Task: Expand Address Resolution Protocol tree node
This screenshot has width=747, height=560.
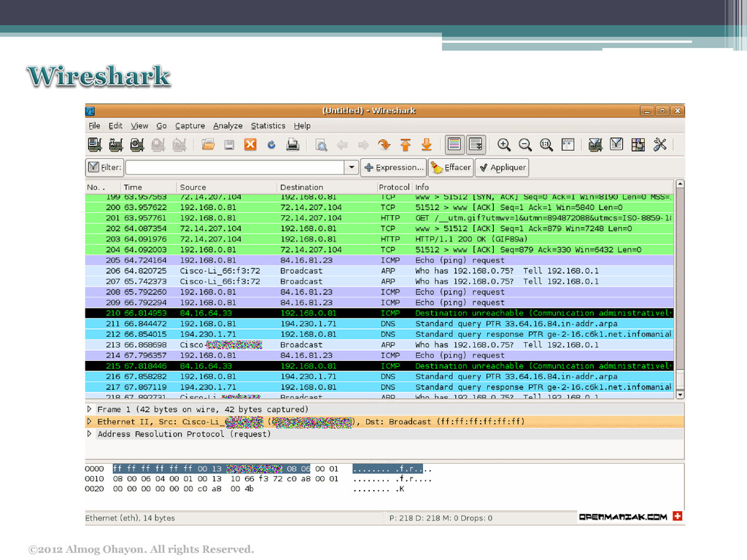Action: pos(89,434)
